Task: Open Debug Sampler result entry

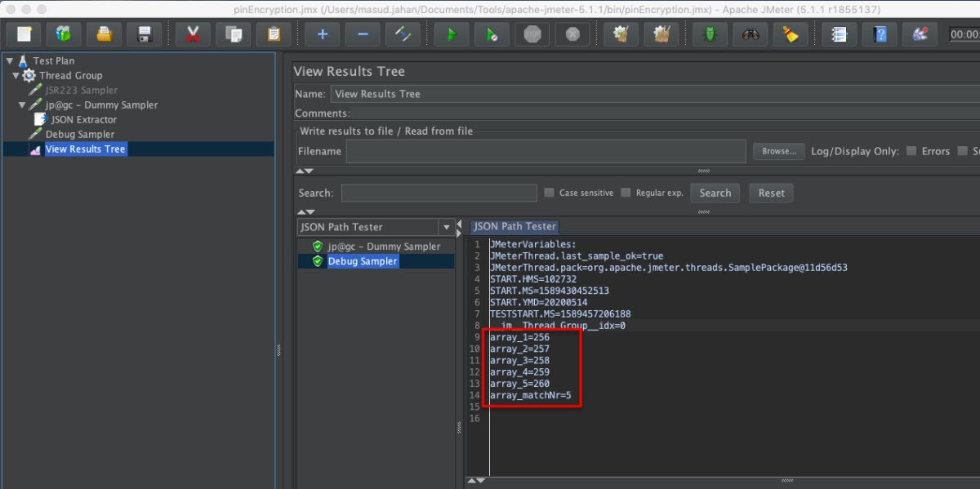Action: pos(363,261)
